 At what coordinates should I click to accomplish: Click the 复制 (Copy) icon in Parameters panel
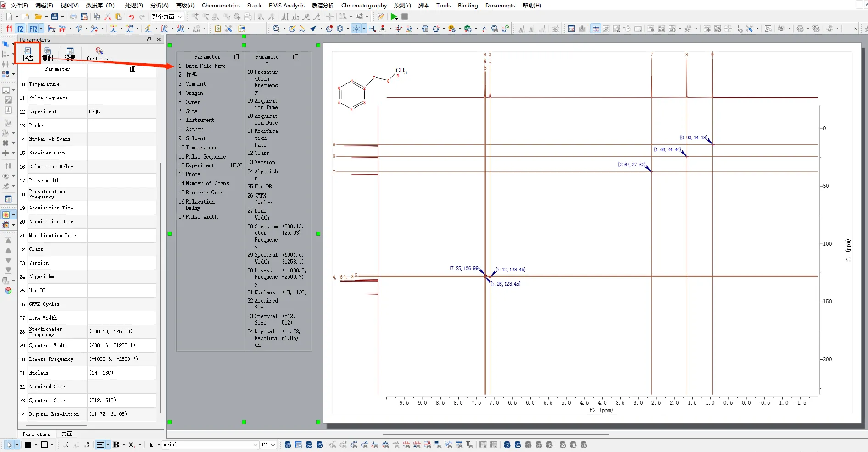[x=48, y=53]
